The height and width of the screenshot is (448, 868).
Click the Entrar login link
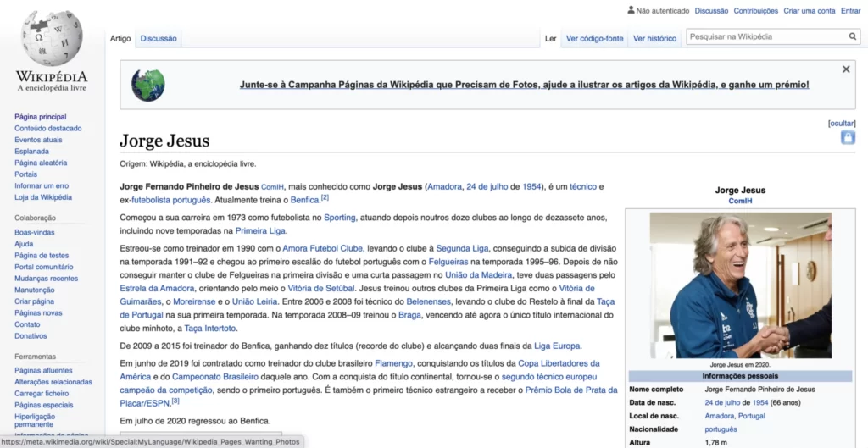click(x=851, y=10)
